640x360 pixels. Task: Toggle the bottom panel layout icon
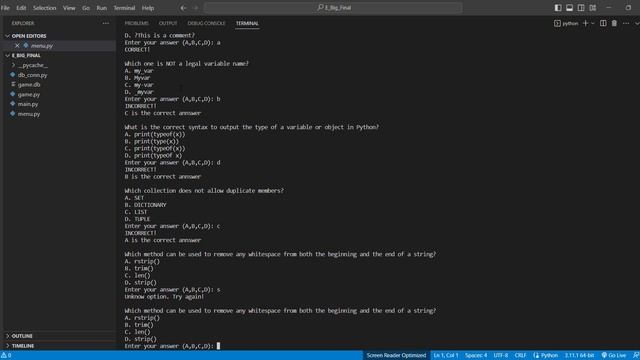(569, 8)
